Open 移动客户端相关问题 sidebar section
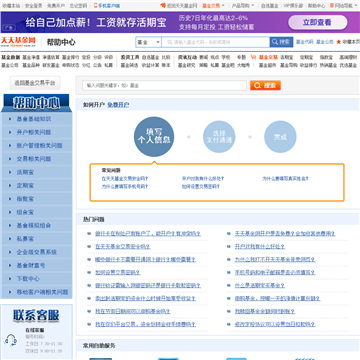This screenshot has height=360, width=360. [x=36, y=292]
